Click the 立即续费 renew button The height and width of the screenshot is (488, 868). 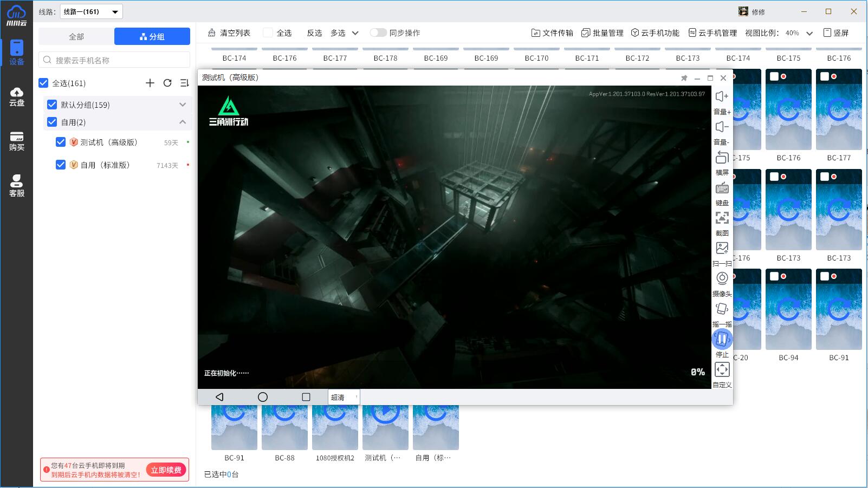(x=166, y=470)
